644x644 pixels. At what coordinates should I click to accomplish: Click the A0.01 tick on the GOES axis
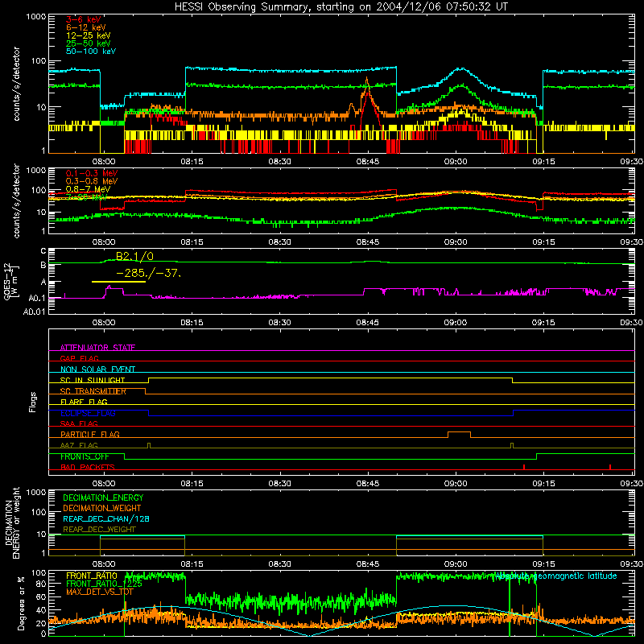[35, 312]
